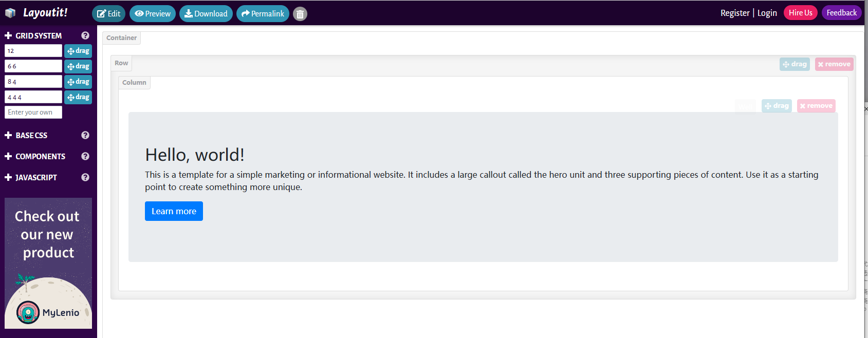Remove the jumbotron element
The height and width of the screenshot is (338, 868).
(x=816, y=106)
